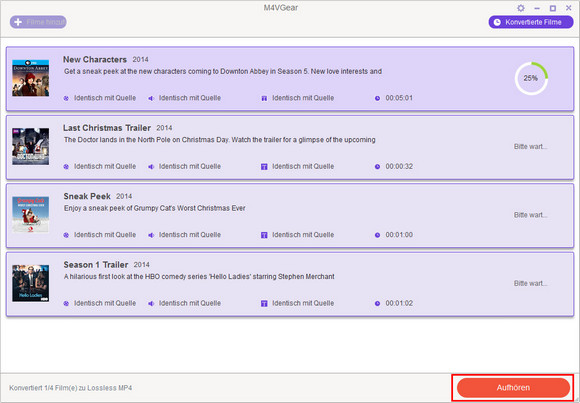
Task: Select the Doctor Who Last Christmas thumbnail
Action: pos(30,147)
